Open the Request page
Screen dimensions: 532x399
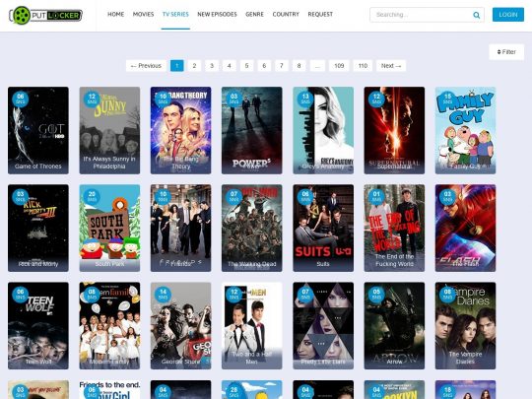pos(320,14)
